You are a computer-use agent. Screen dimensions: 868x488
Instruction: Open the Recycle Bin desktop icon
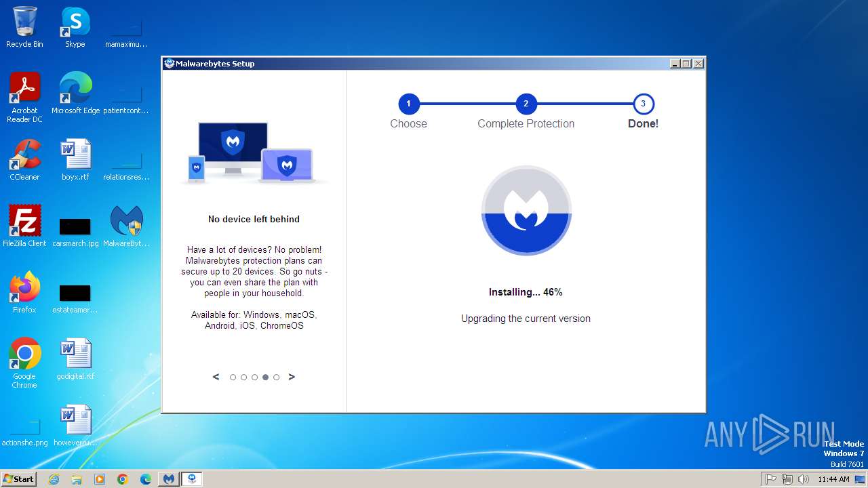coord(24,27)
